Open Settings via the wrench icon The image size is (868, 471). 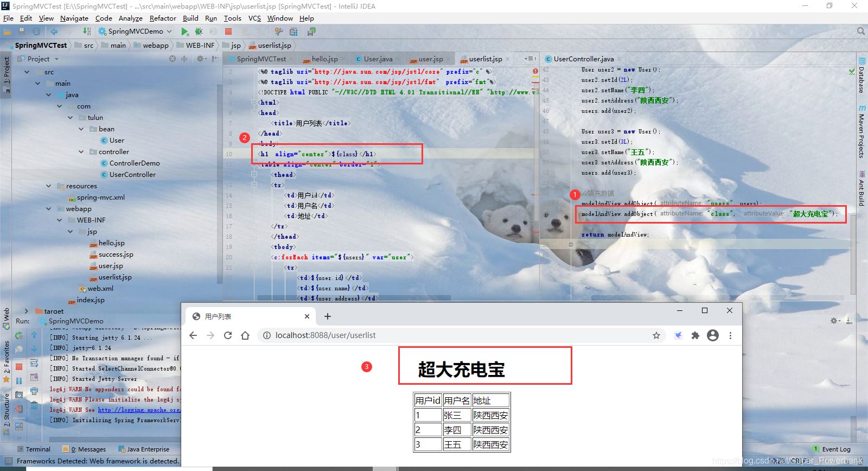point(279,31)
